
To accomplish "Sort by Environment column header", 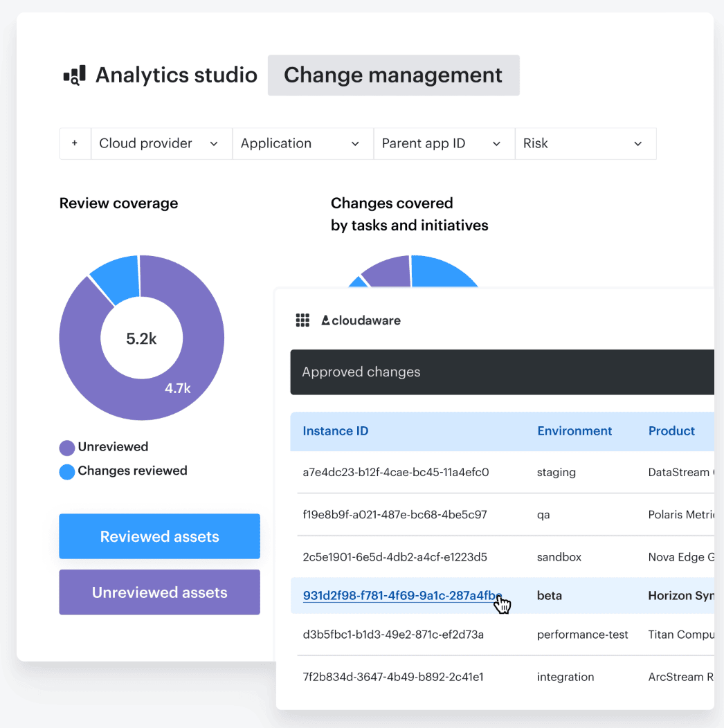I will (574, 431).
